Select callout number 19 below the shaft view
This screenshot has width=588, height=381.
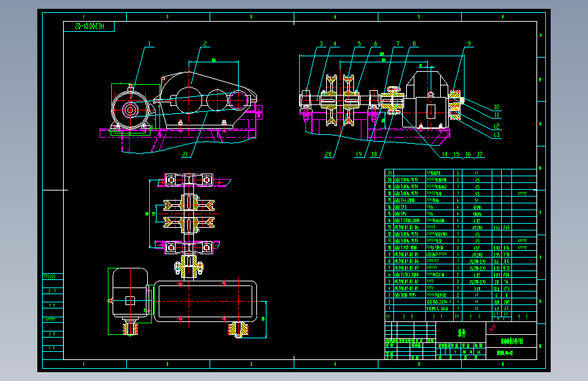click(359, 154)
